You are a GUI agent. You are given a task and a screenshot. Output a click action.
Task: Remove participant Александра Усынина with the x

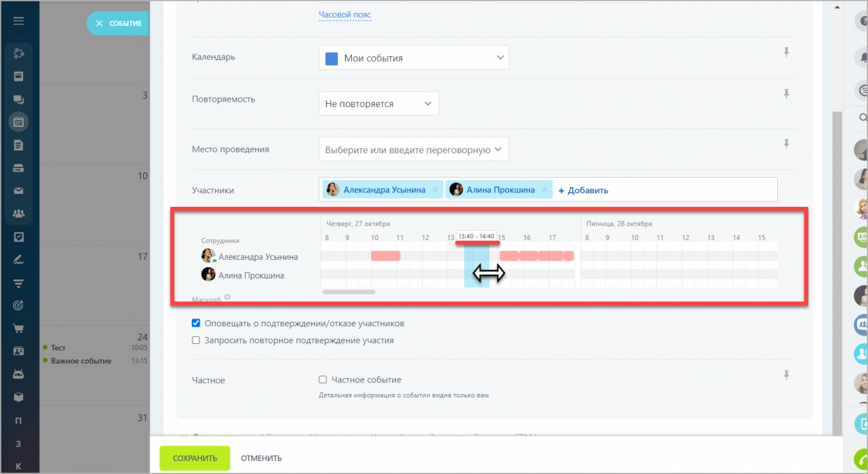435,190
